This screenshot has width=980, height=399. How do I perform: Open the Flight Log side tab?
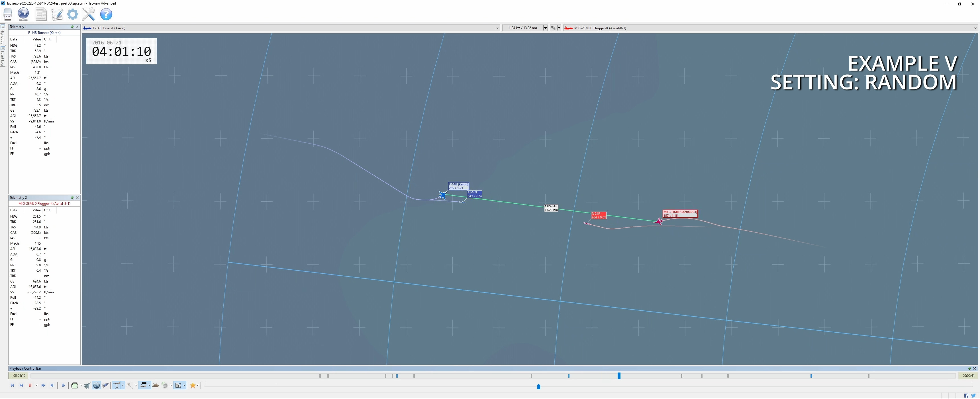point(3,35)
